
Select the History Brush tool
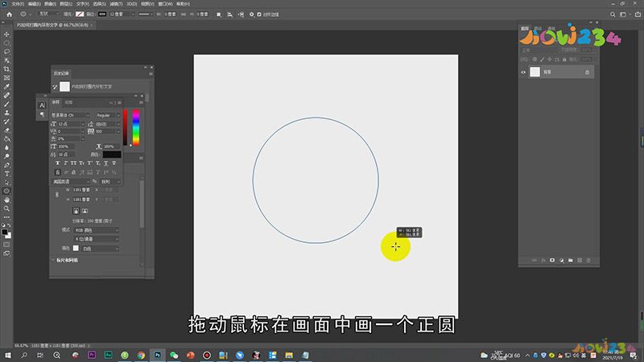tap(6, 121)
